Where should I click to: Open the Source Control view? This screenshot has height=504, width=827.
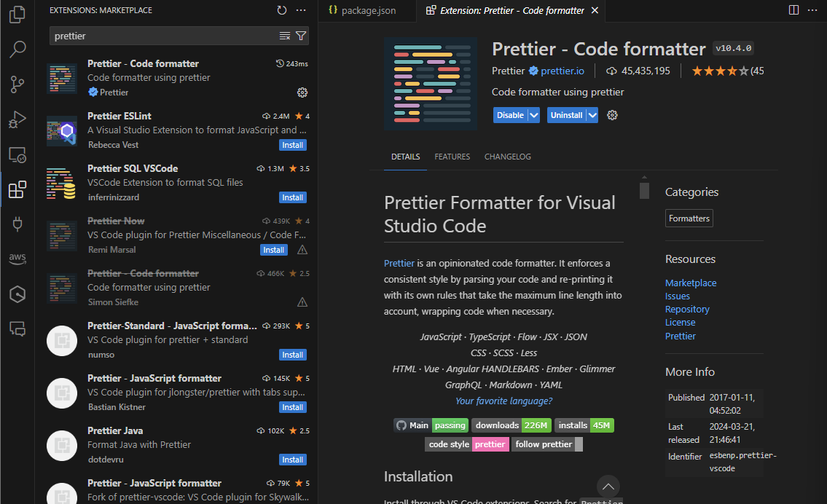17,84
